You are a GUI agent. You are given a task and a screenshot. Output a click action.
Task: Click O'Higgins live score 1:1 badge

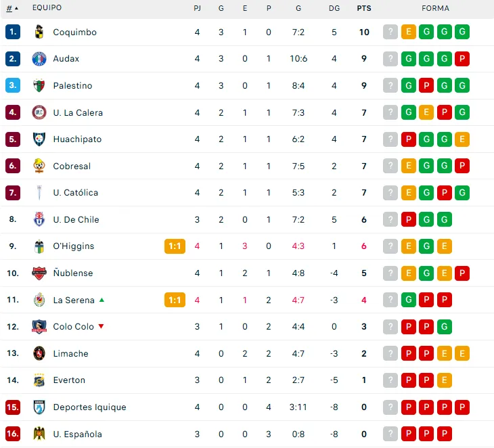(x=175, y=246)
